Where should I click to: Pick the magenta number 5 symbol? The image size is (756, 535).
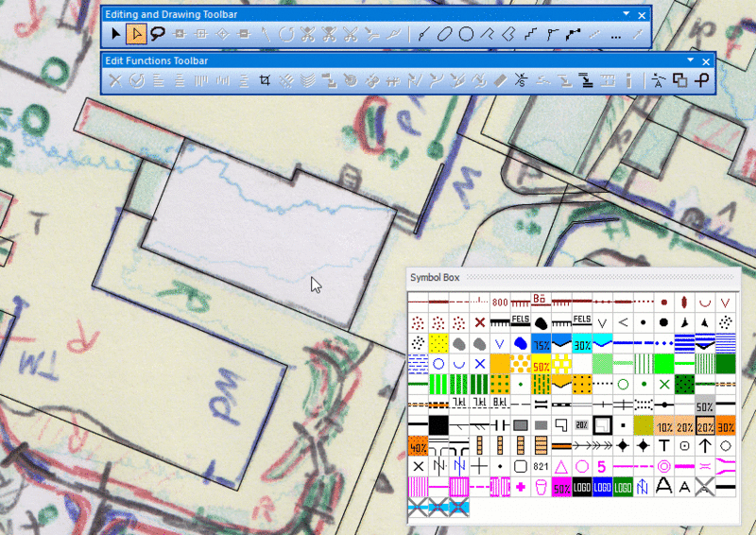coord(602,467)
